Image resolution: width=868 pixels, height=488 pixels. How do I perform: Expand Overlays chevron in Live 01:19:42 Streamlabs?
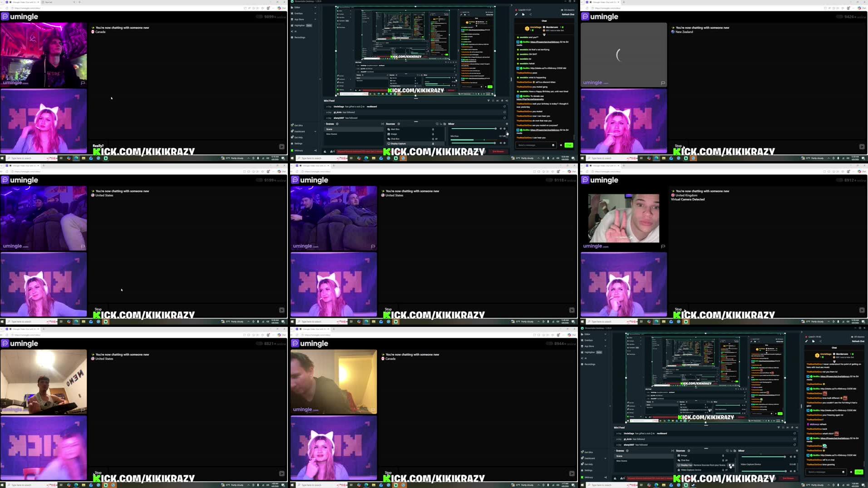coord(605,340)
